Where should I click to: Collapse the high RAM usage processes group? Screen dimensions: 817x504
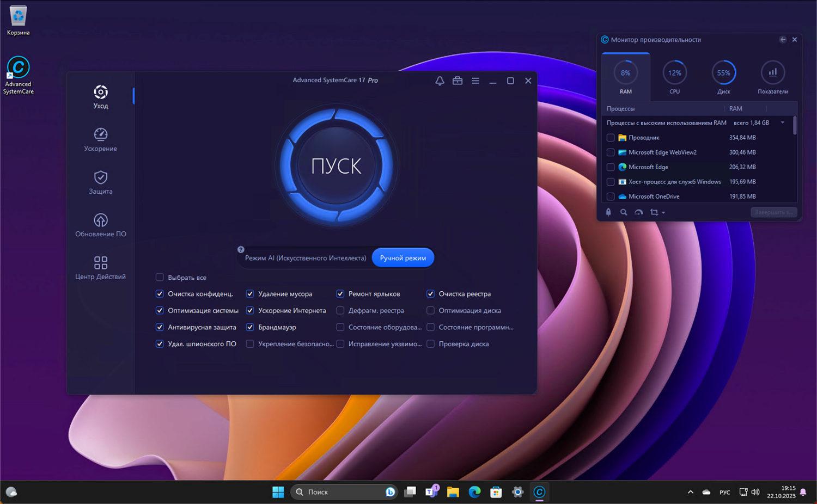click(783, 122)
